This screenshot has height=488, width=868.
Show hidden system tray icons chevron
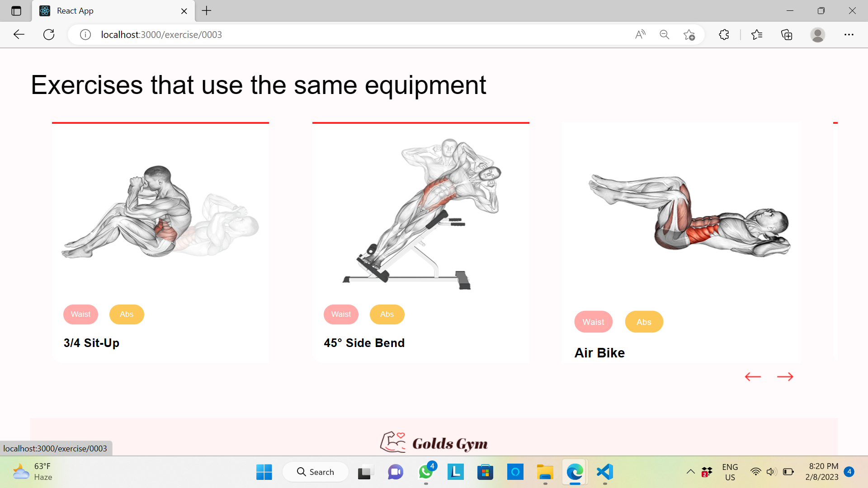(x=690, y=472)
